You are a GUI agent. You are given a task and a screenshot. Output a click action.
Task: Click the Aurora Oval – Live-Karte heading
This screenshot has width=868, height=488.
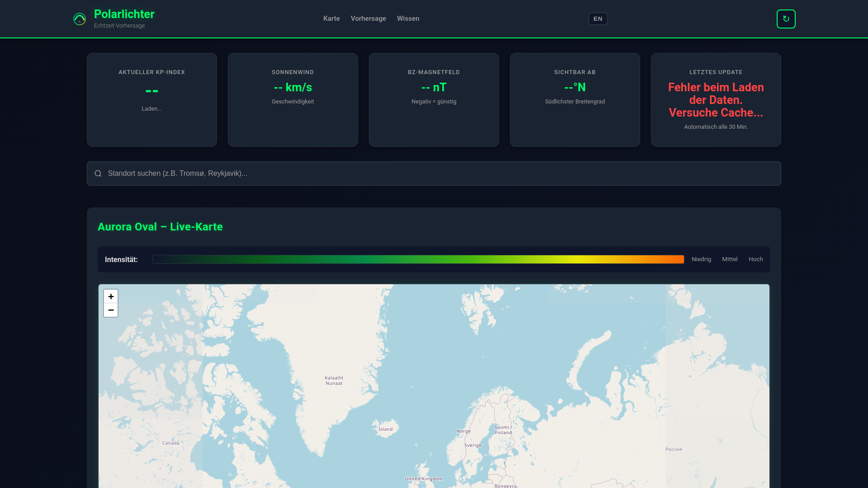(160, 227)
